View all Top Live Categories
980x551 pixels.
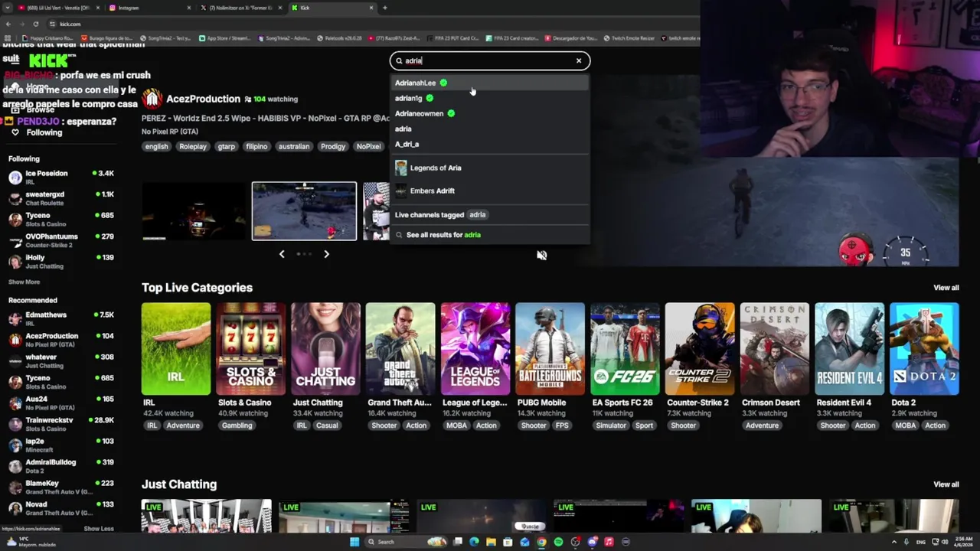[x=946, y=288]
